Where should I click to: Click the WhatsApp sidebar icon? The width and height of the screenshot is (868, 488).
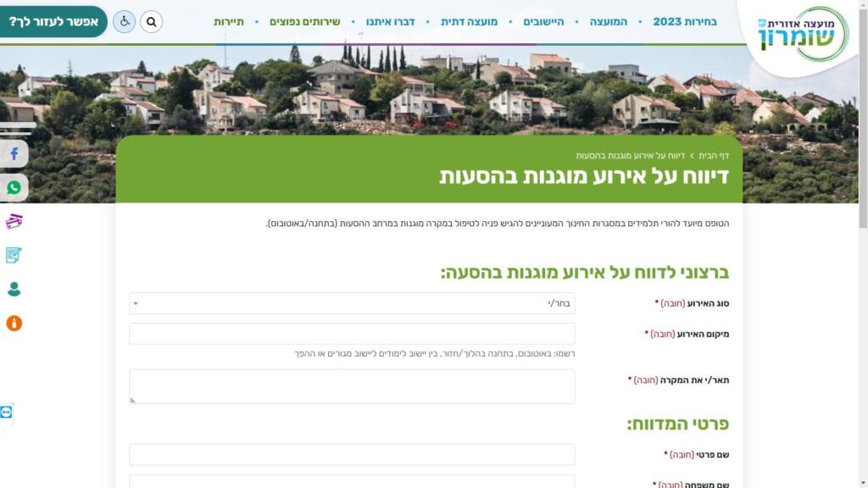tap(14, 188)
